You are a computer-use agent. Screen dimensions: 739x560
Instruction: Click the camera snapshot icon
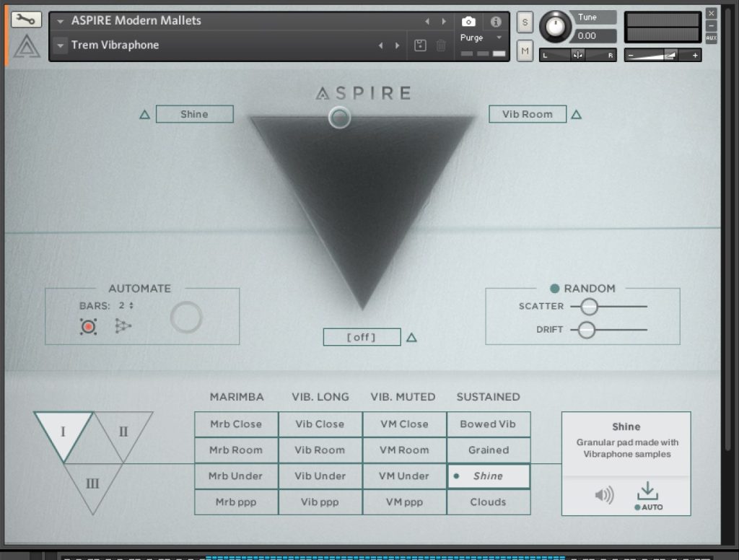(468, 21)
